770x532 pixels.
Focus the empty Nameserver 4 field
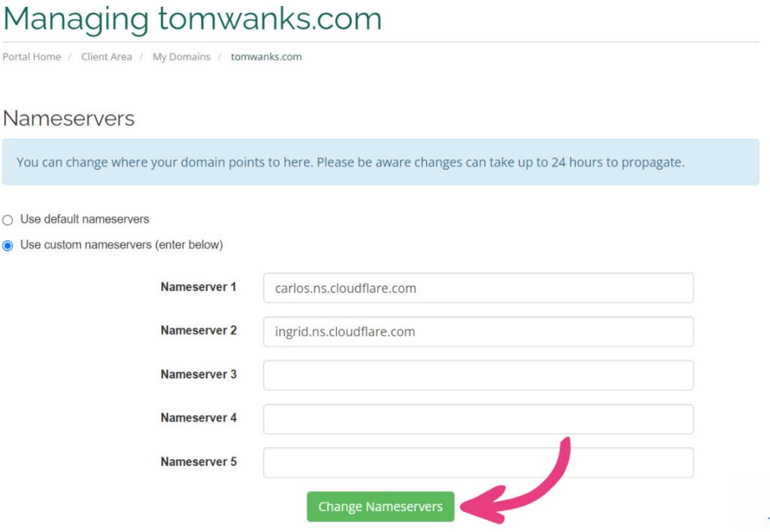(x=477, y=419)
